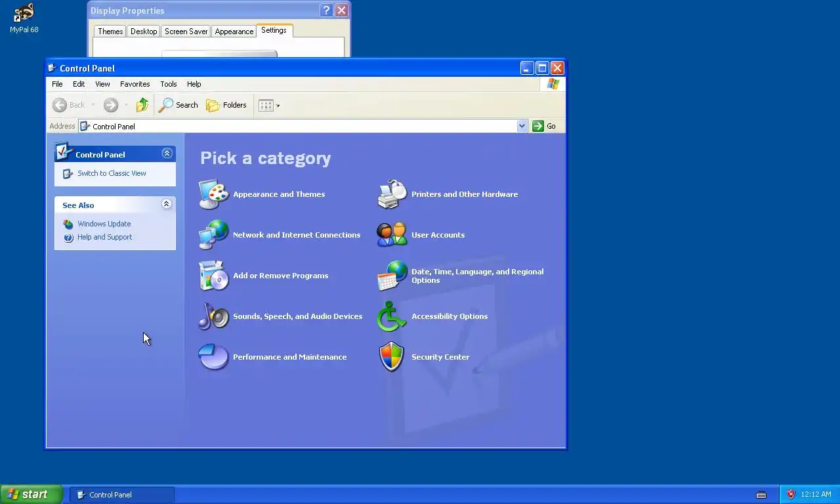Open Performance and Maintenance pie icon
840x504 pixels.
click(x=214, y=357)
